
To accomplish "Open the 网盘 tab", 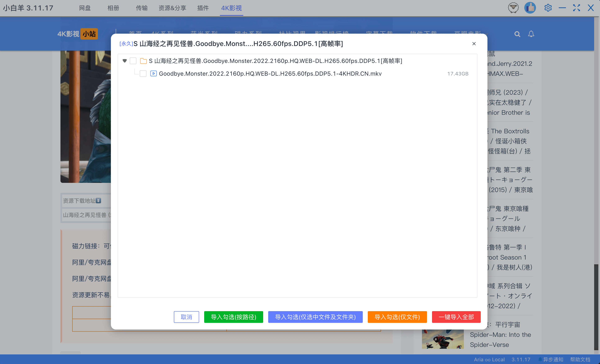I will (x=85, y=8).
